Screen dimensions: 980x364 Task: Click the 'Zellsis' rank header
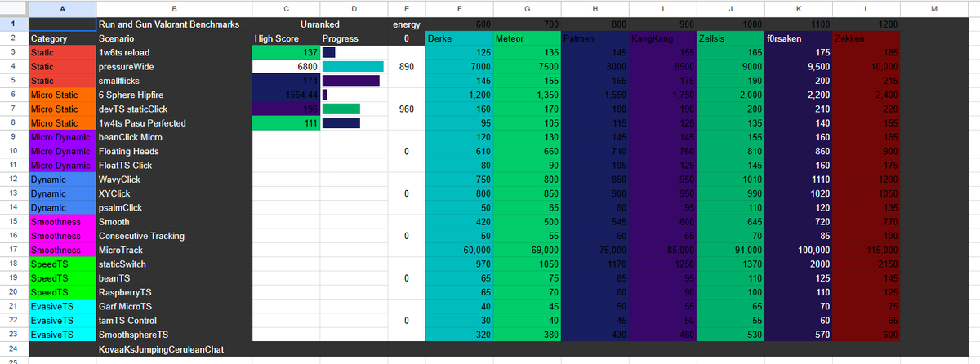click(730, 38)
